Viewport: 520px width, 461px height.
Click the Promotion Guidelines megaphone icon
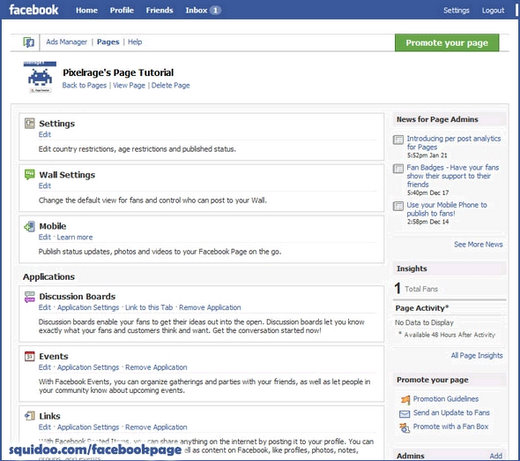405,399
